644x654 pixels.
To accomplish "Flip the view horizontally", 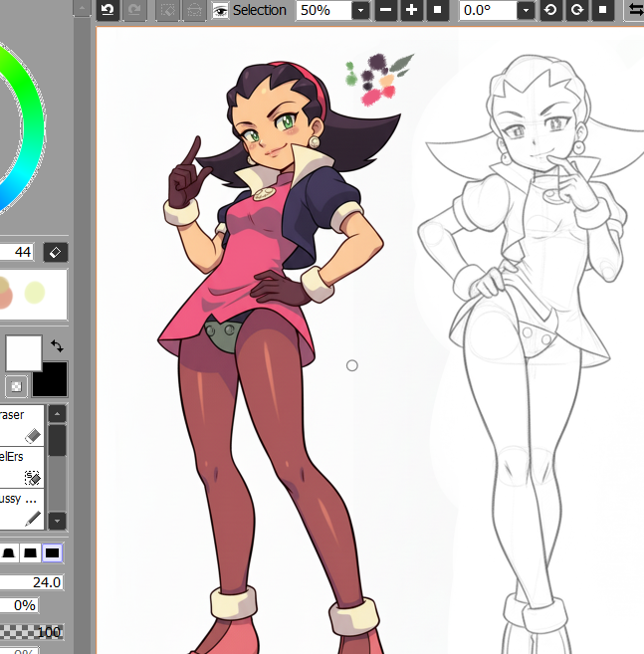I will [x=635, y=10].
